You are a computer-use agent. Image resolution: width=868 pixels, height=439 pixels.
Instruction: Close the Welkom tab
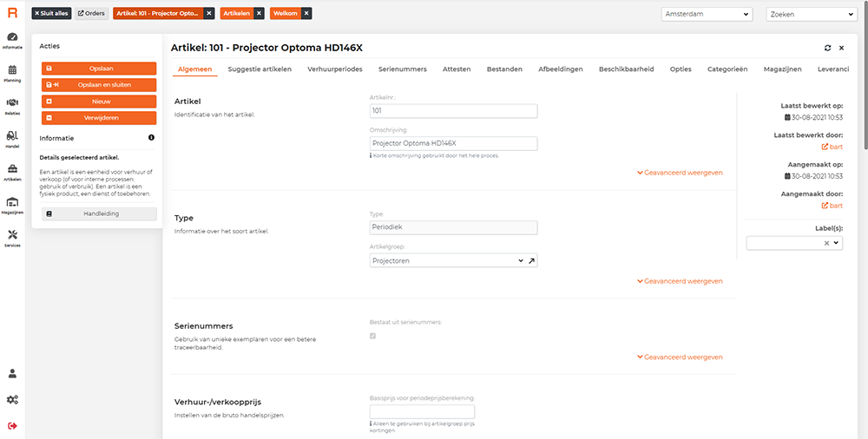306,13
